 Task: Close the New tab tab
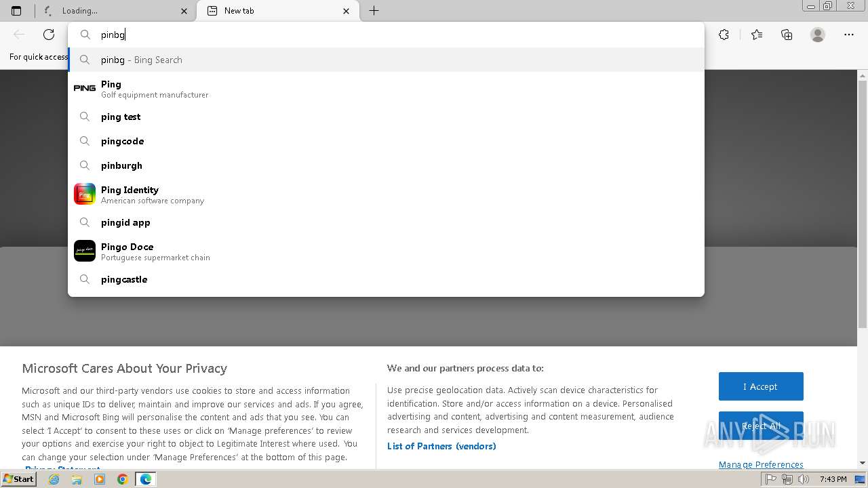[x=347, y=11]
